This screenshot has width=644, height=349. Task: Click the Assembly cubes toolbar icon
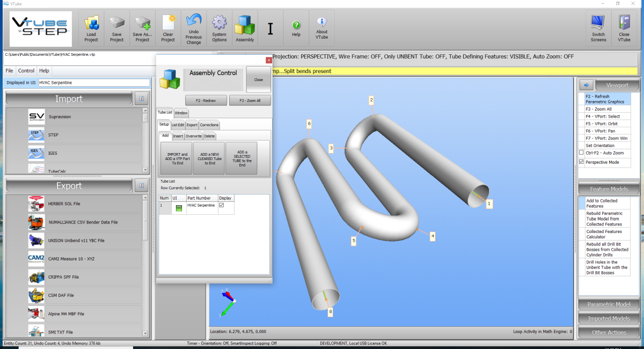point(245,24)
